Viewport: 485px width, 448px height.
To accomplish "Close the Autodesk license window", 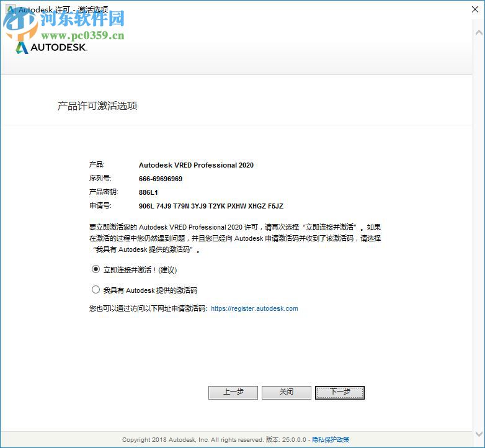I will click(475, 9).
